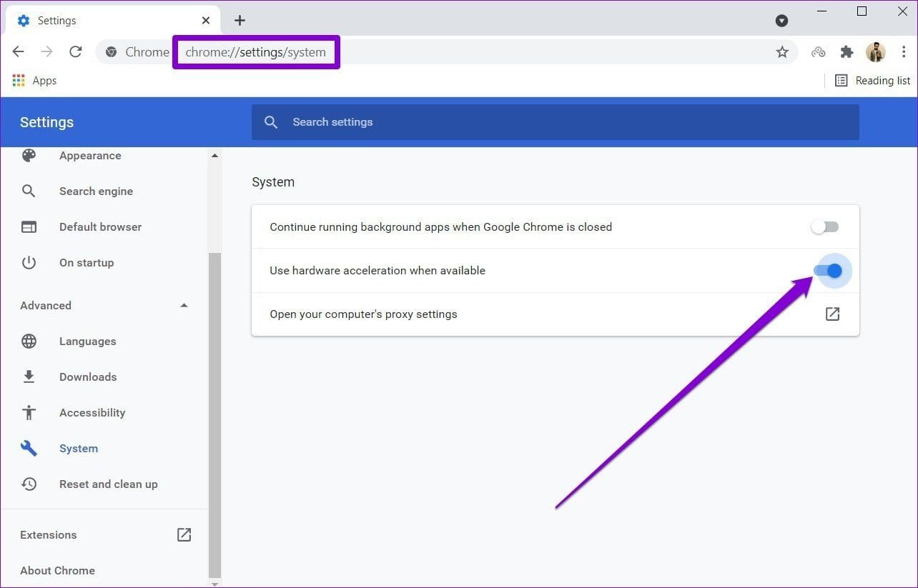This screenshot has width=918, height=588.
Task: Collapse the Advanced section
Action: pos(184,305)
